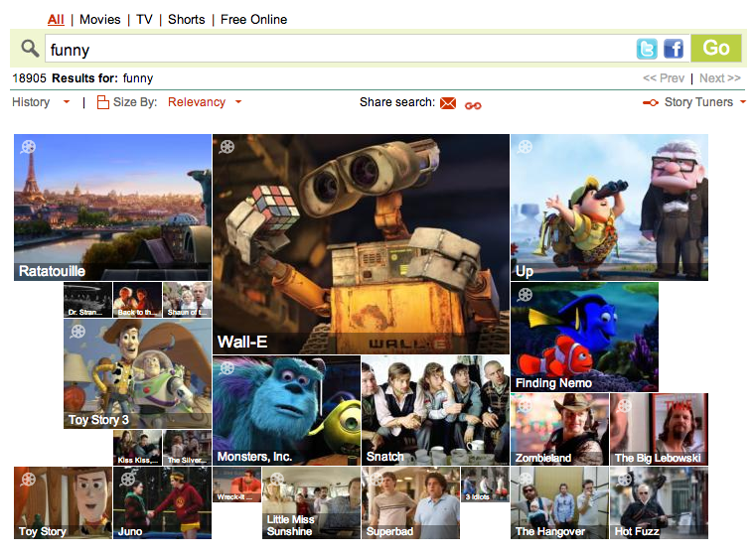Click film reel icon on Toy Story

(28, 480)
